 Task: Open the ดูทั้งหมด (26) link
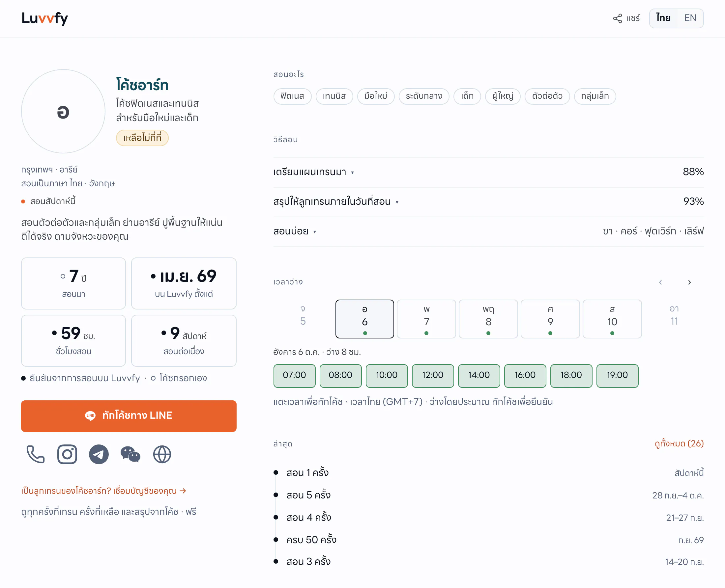tap(679, 443)
